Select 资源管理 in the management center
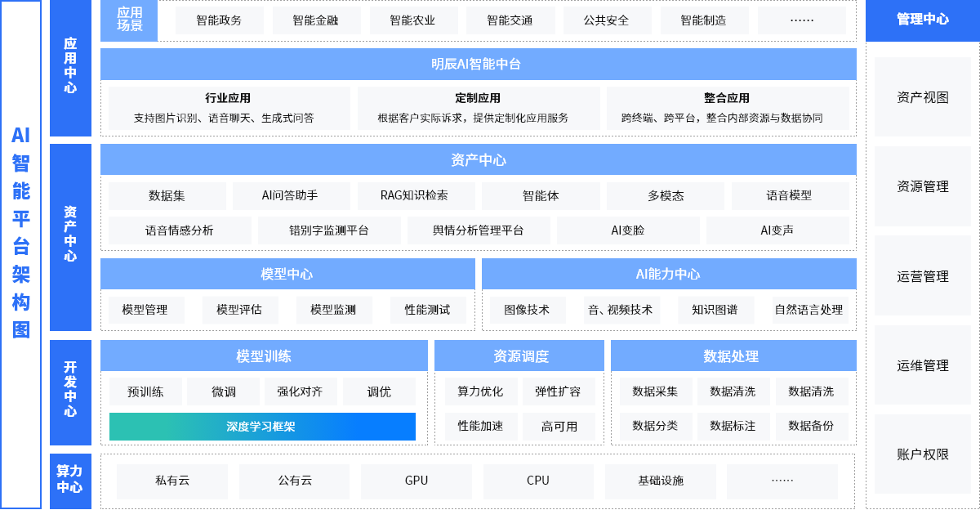Image resolution: width=980 pixels, height=510 pixels. click(x=923, y=186)
